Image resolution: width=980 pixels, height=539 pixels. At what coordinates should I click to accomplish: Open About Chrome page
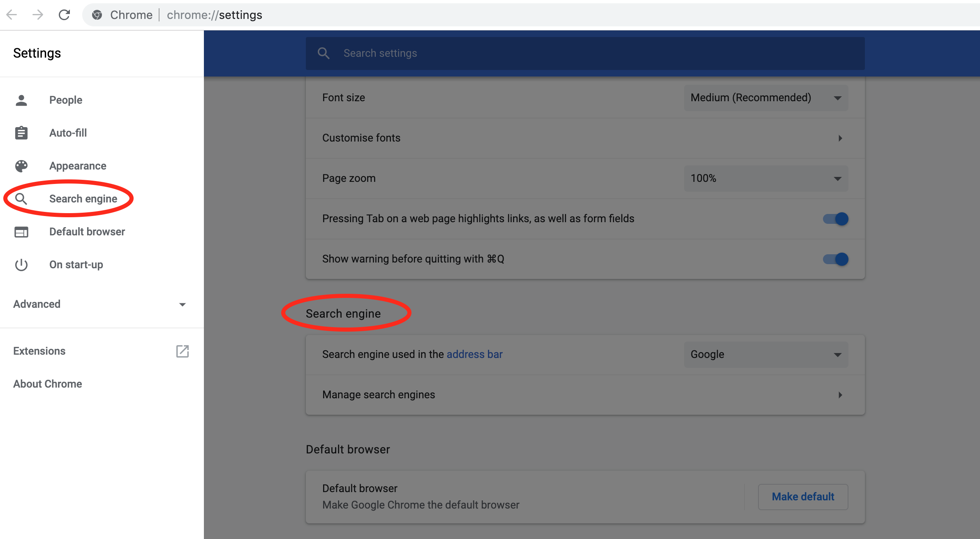point(48,384)
